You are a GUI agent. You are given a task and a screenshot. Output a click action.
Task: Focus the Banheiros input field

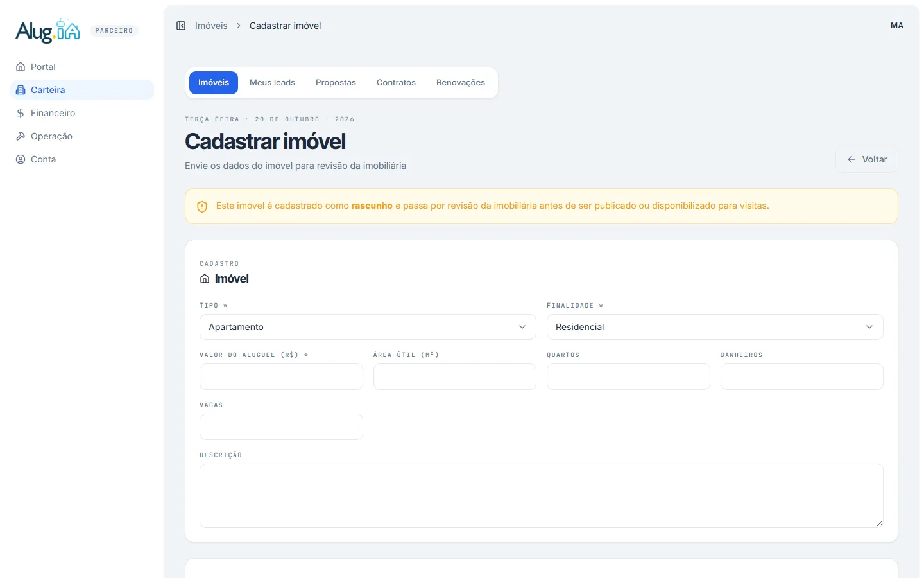(x=802, y=376)
